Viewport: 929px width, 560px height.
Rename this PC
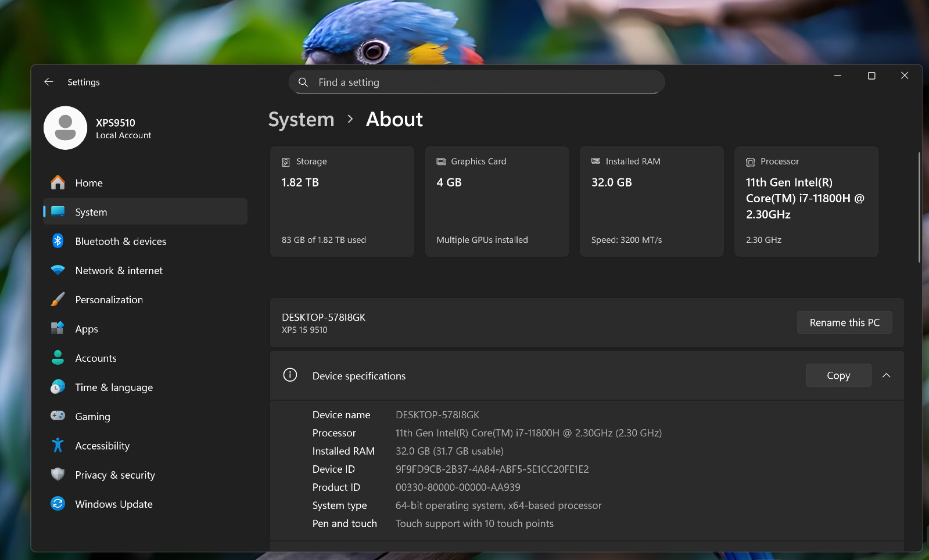[844, 322]
